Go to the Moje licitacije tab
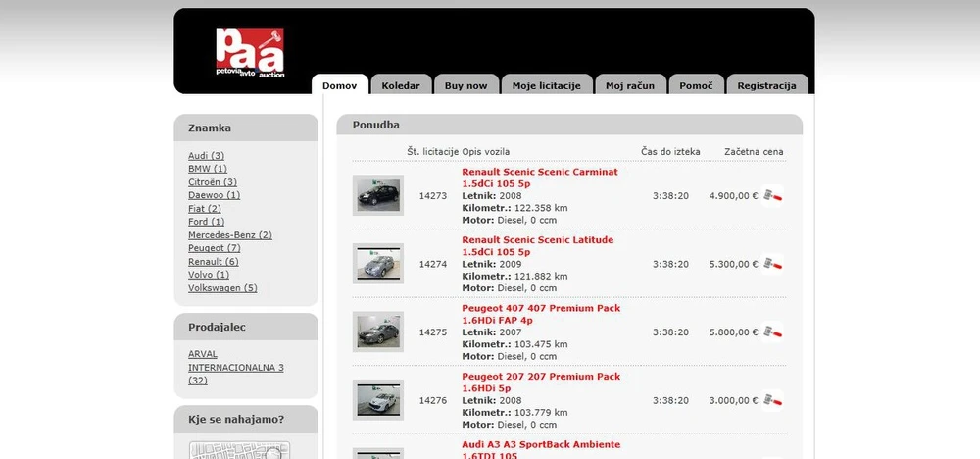980x459 pixels. (x=546, y=85)
